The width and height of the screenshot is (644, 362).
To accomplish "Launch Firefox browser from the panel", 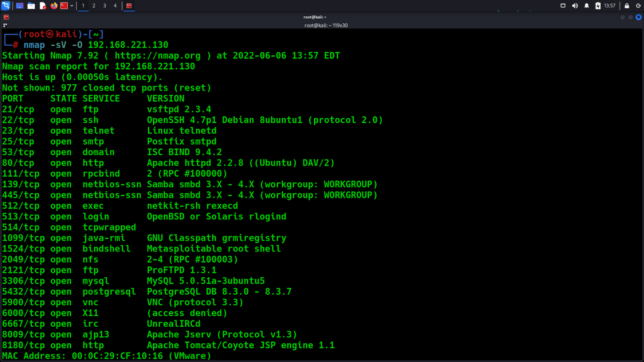I will (53, 6).
